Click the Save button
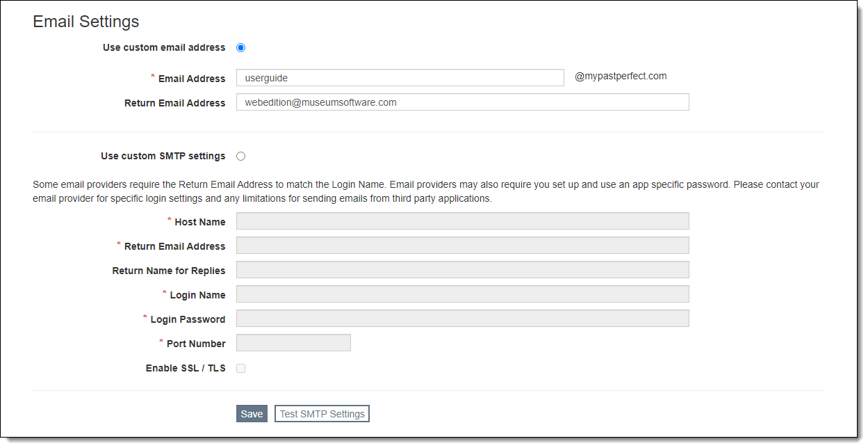Viewport: 868px width, 448px height. [252, 414]
